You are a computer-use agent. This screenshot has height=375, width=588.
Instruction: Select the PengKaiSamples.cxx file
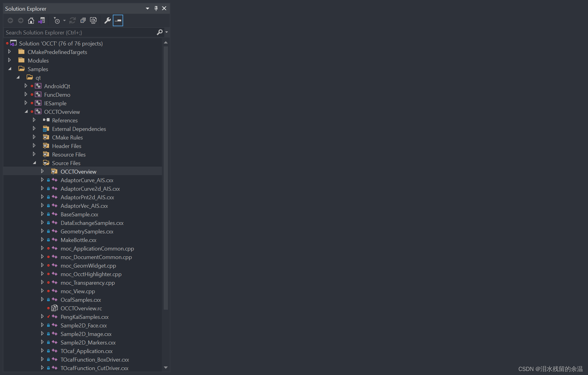84,317
